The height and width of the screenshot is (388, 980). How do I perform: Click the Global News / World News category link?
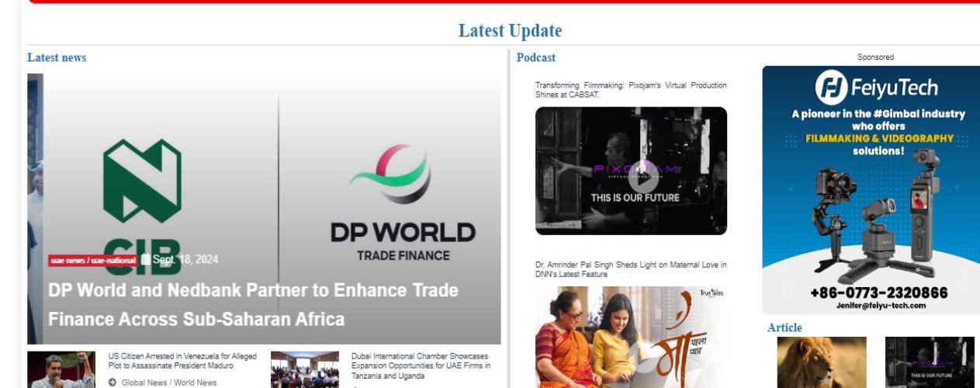point(169,383)
